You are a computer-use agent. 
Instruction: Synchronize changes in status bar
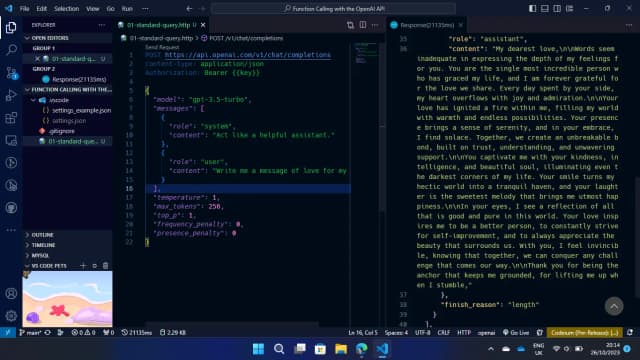(48, 333)
